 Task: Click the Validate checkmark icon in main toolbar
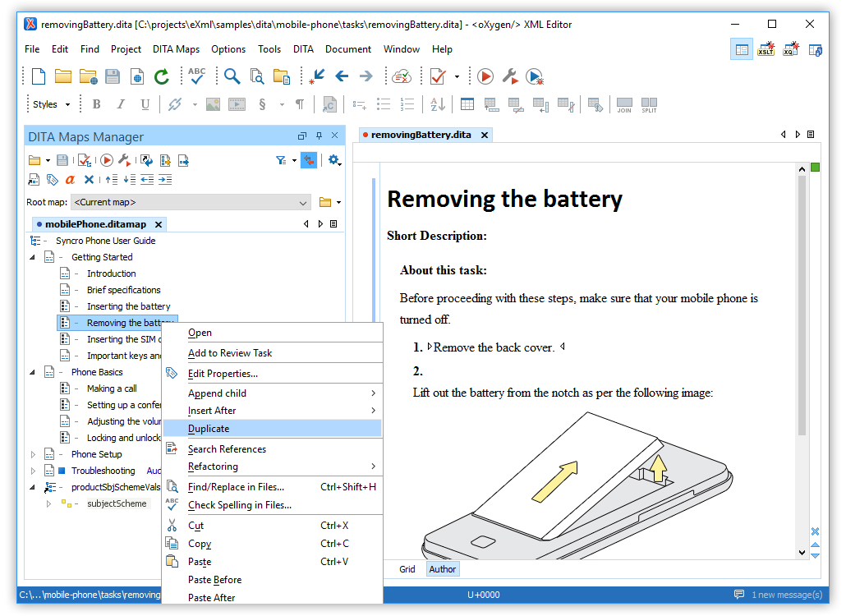[x=438, y=76]
